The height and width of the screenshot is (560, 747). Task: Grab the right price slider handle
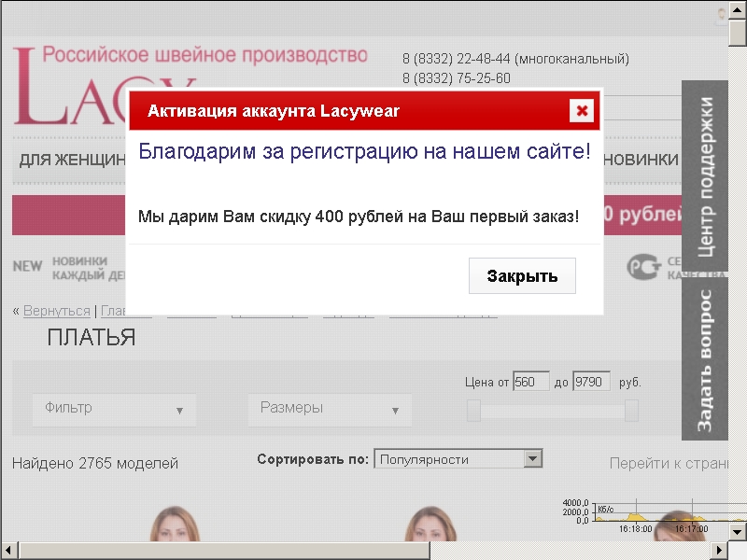tap(631, 410)
